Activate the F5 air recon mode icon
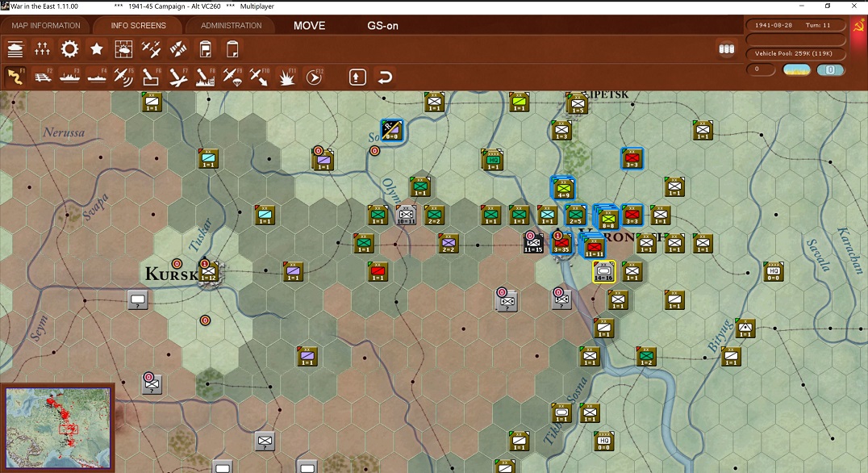 tap(123, 77)
